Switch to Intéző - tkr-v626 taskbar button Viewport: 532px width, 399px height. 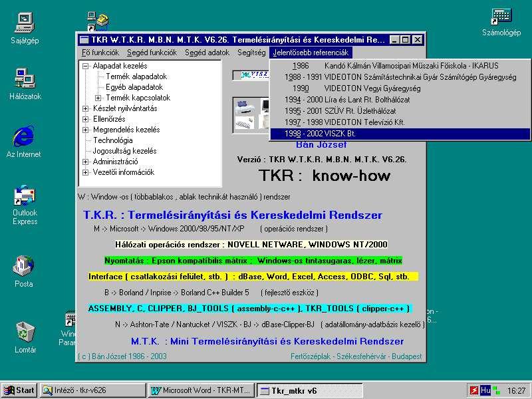tap(92, 390)
